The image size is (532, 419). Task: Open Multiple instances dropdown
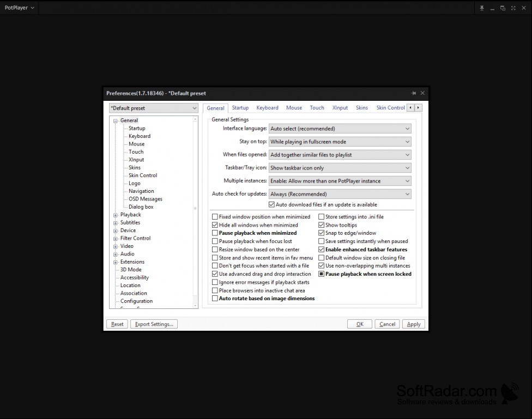340,181
